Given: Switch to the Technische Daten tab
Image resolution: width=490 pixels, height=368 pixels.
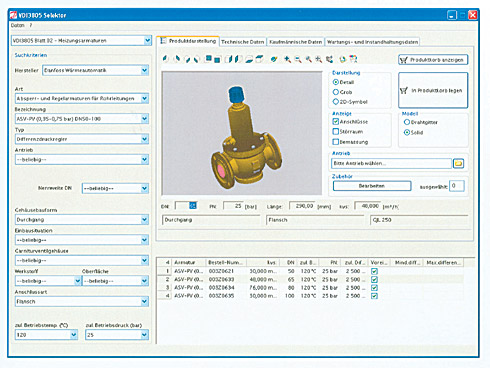Looking at the screenshot, I should point(243,42).
